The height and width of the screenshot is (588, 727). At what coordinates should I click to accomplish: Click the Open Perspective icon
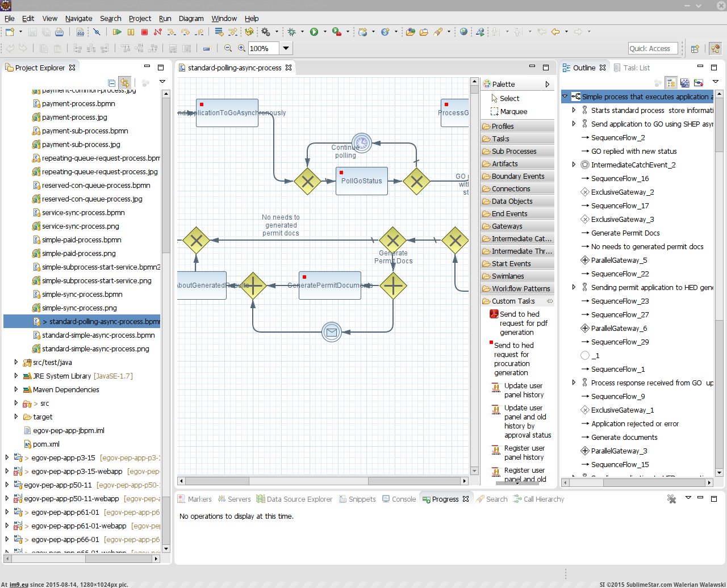point(695,49)
